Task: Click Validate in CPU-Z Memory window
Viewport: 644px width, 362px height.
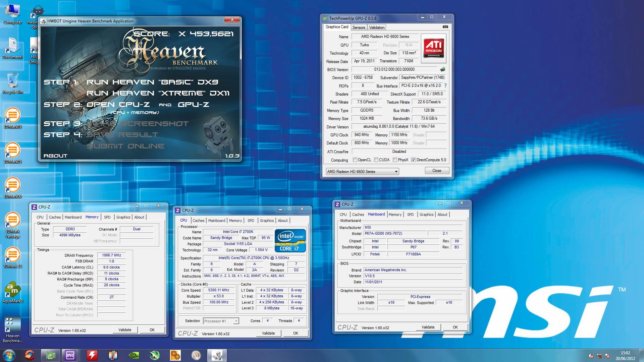Action: 125,330
